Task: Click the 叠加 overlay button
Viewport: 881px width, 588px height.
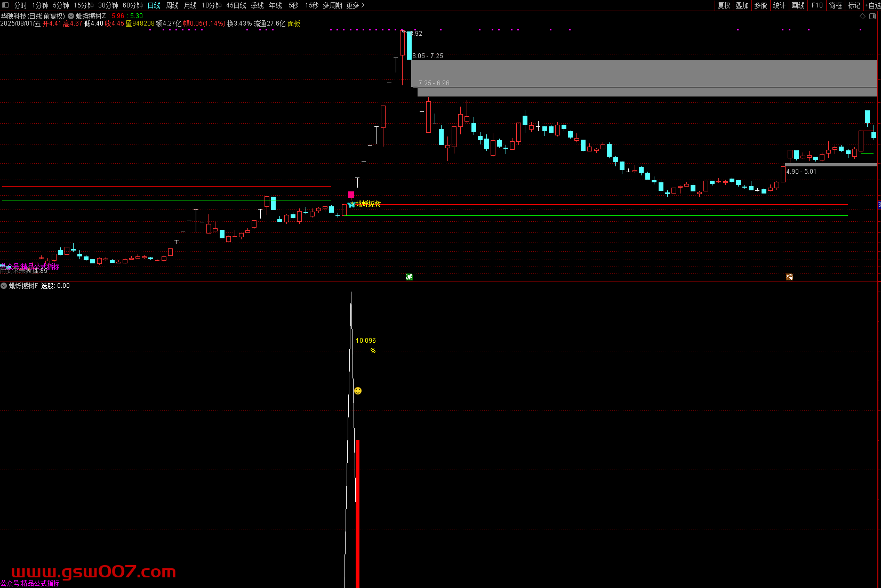Action: (742, 5)
